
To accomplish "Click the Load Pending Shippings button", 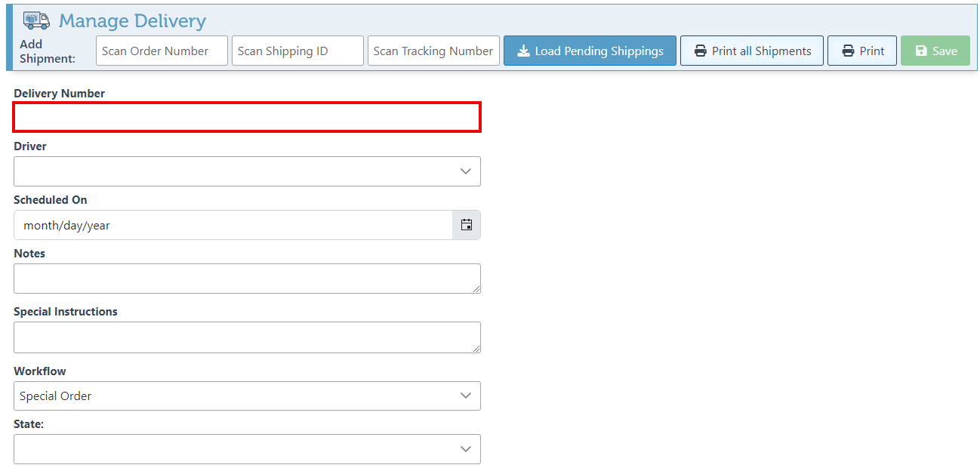I will pos(590,51).
